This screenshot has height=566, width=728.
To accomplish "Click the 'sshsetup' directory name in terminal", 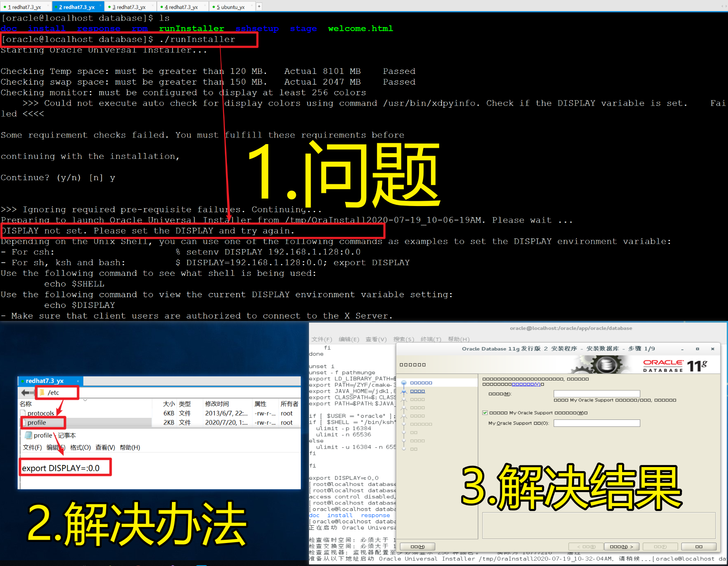I will (x=257, y=28).
